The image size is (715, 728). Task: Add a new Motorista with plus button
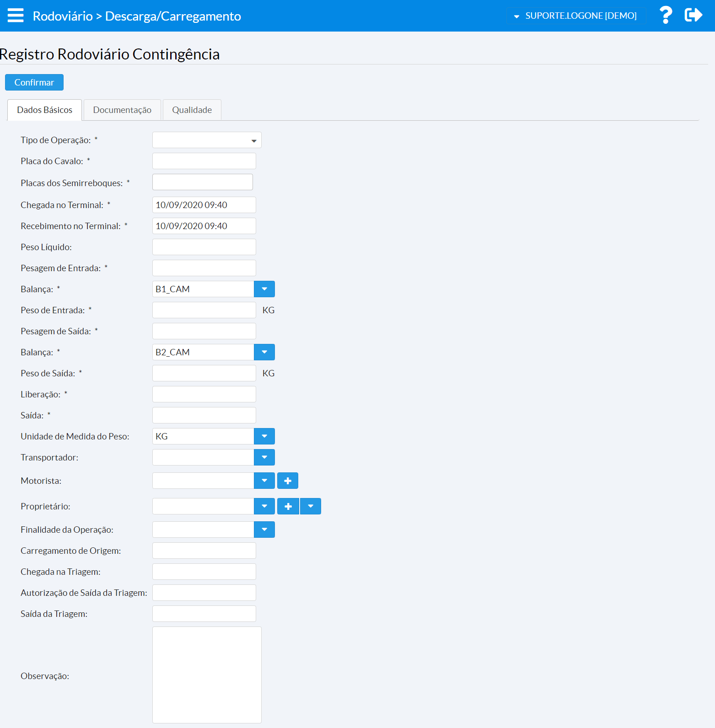tap(288, 481)
